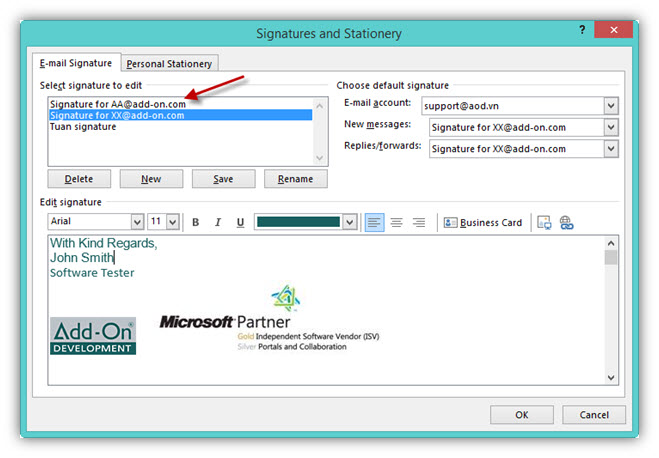659x458 pixels.
Task: Click the 'Software Tester' text
Action: click(x=92, y=273)
